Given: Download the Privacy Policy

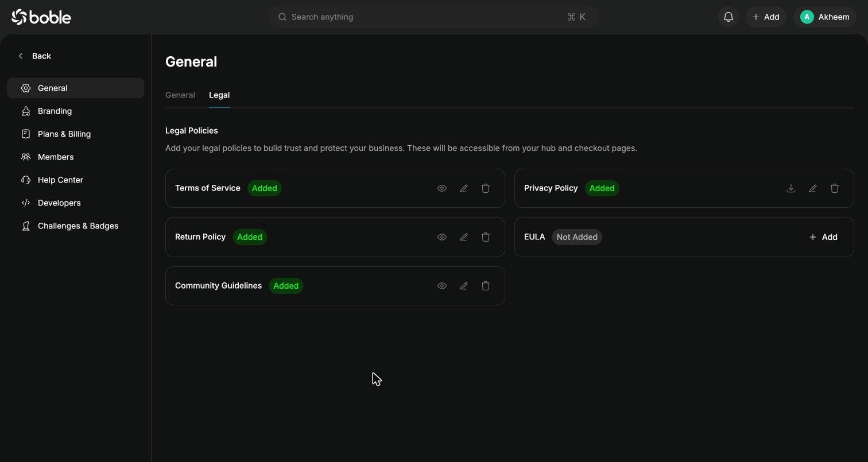Looking at the screenshot, I should click(x=791, y=188).
